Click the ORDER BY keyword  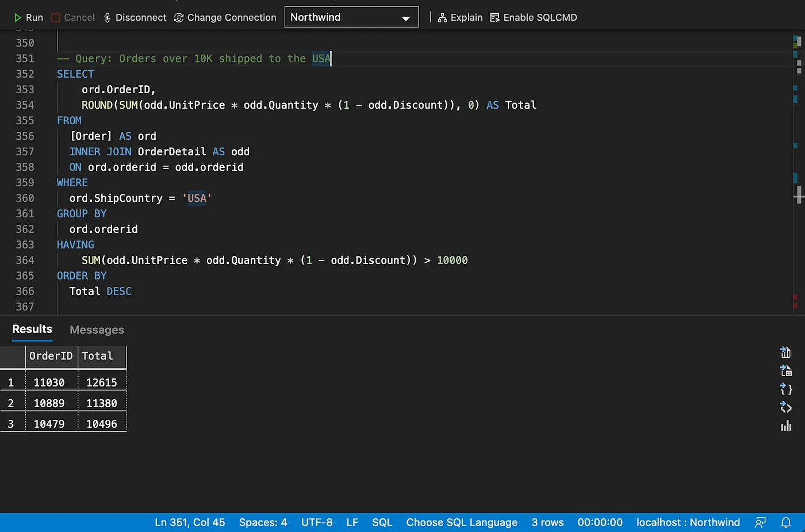click(82, 276)
